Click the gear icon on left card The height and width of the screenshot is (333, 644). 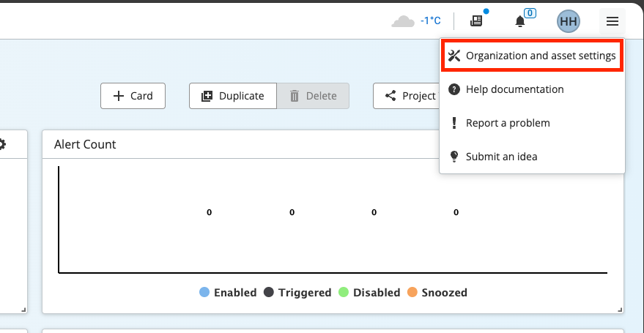2,144
